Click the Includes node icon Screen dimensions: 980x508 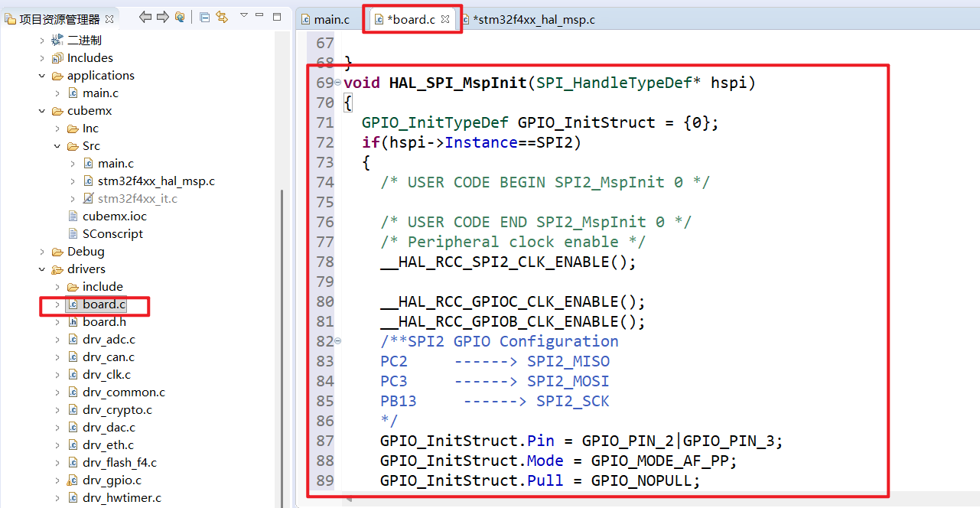point(57,58)
